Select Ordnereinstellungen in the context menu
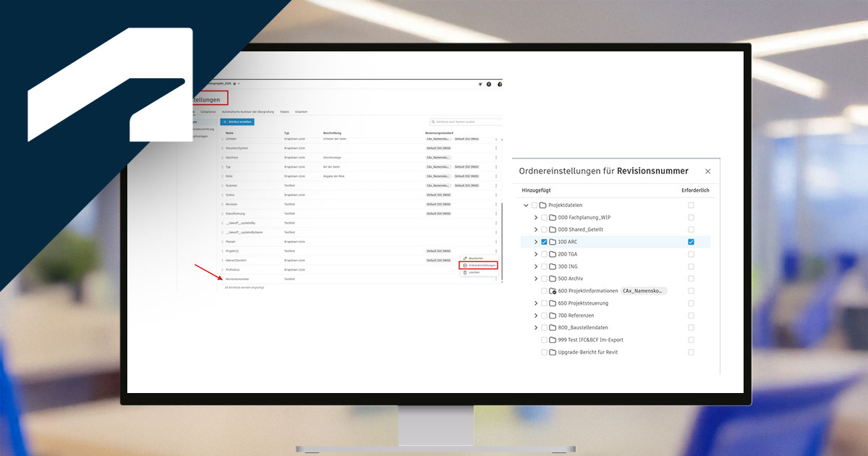Image resolution: width=868 pixels, height=456 pixels. (482, 266)
